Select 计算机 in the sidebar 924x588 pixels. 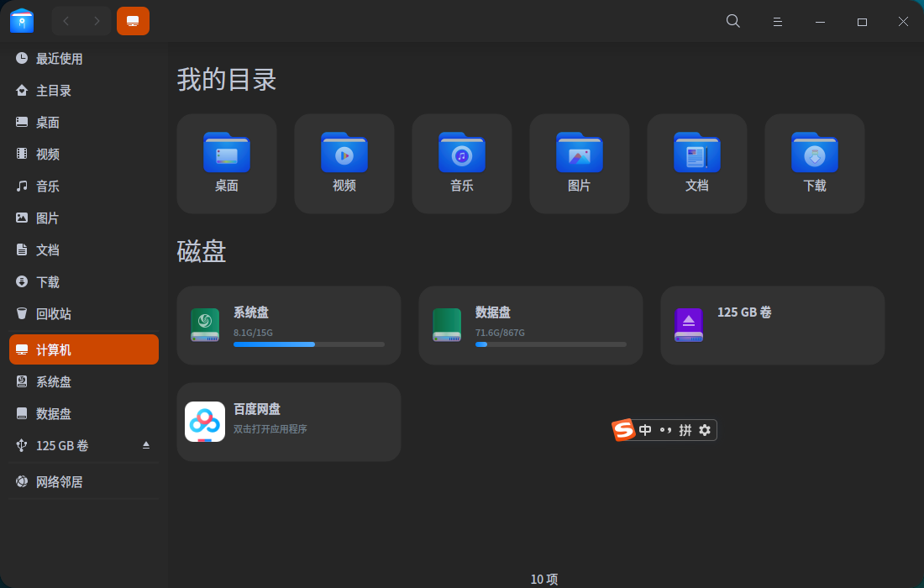pos(53,349)
